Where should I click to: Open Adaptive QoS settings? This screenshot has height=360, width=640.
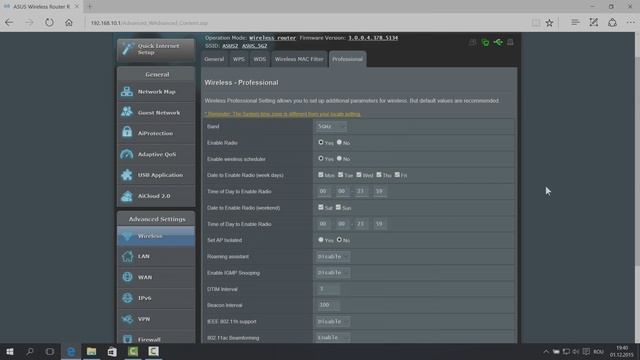(x=156, y=154)
